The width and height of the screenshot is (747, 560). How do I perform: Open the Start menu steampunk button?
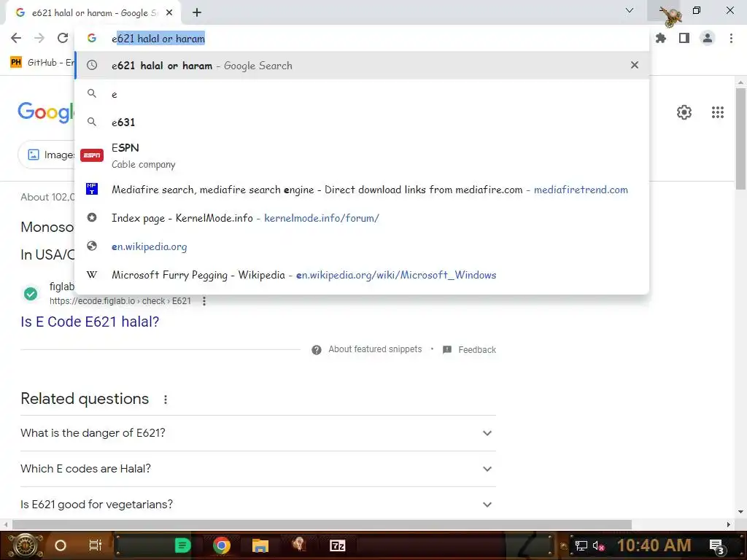[x=26, y=545]
